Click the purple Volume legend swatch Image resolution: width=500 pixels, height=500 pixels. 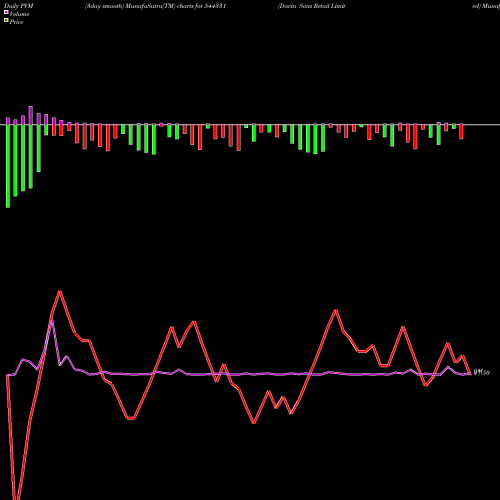[6, 13]
